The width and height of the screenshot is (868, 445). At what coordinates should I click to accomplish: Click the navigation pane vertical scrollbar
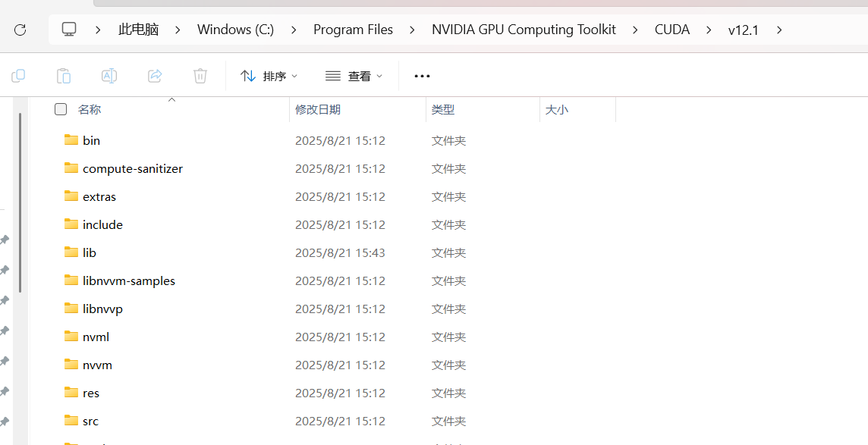(20, 202)
